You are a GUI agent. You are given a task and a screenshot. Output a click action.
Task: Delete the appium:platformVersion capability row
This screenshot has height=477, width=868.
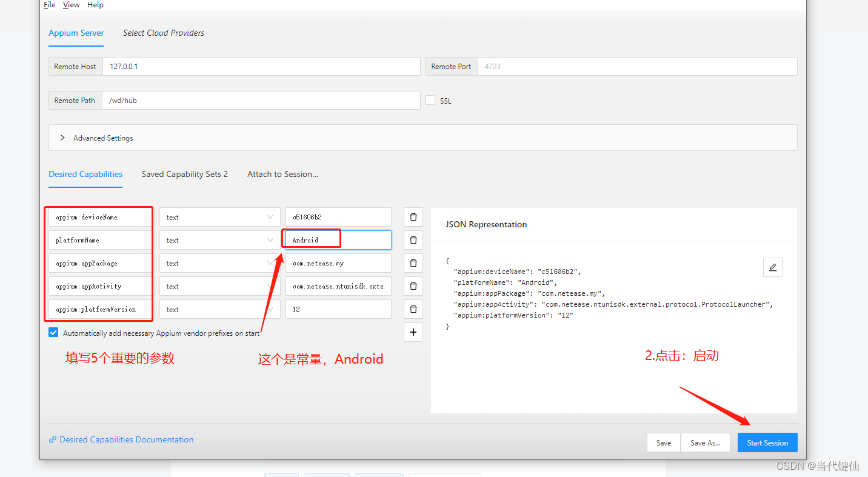pyautogui.click(x=413, y=309)
